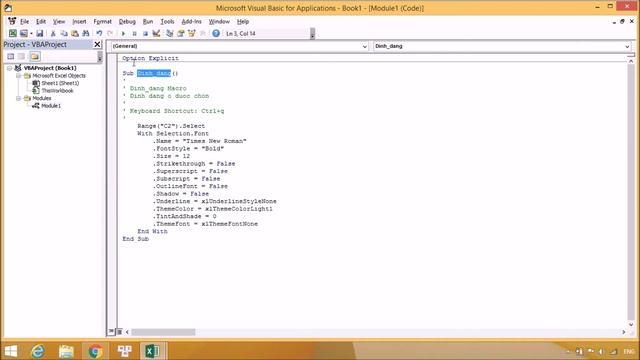
Task: Open the Add-Ins menu
Action: click(191, 22)
